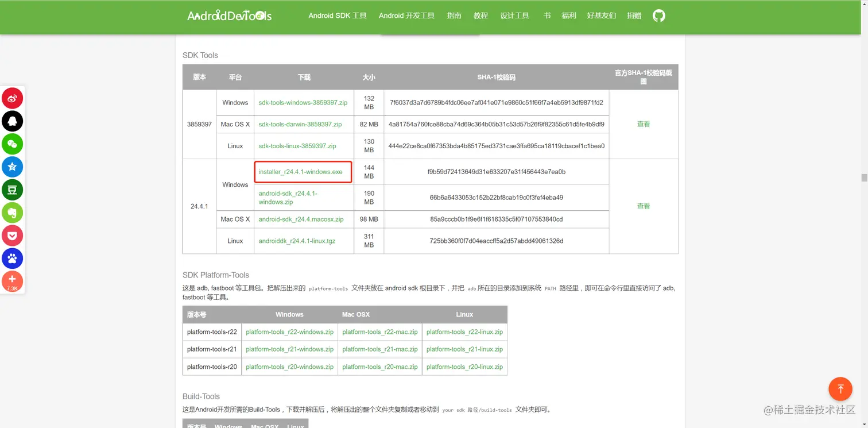Viewport: 868px width, 428px height.
Task: Jump back to top with orange arrow button
Action: tap(840, 389)
